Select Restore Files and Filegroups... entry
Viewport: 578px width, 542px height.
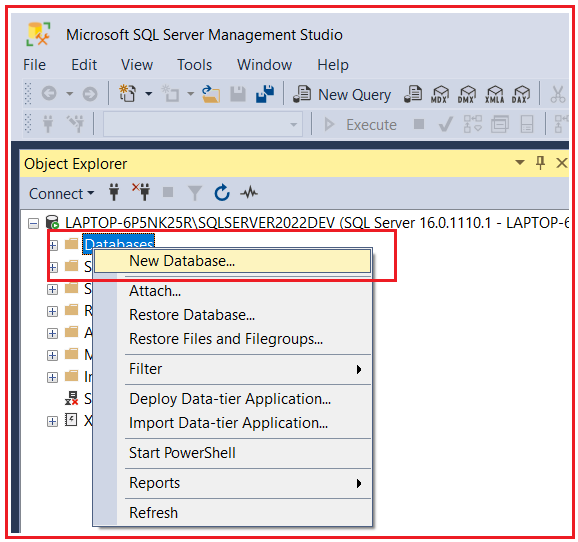(x=233, y=339)
